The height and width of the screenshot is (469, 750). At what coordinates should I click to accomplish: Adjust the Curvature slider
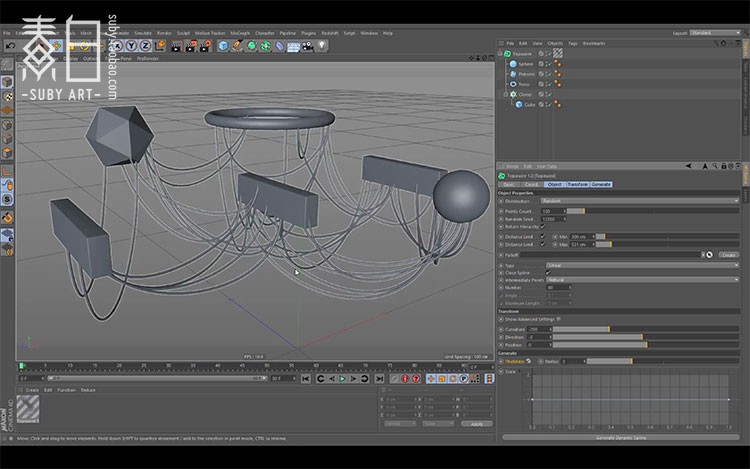(x=646, y=329)
